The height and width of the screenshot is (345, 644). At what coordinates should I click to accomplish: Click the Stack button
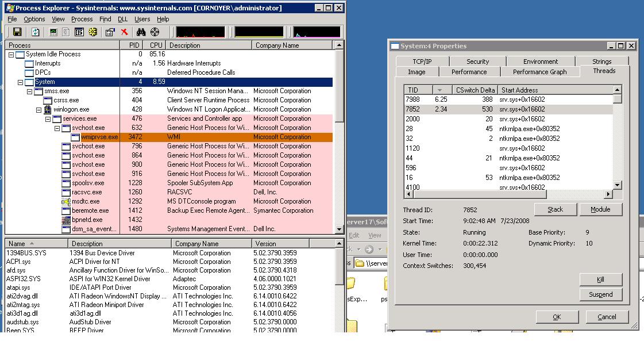click(x=556, y=209)
